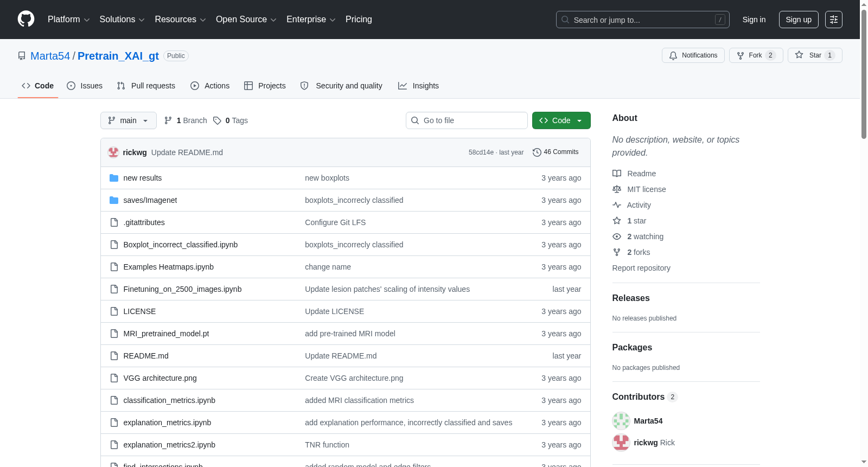Click rickwg's avatar in the commit bar
Image resolution: width=868 pixels, height=467 pixels.
113,152
